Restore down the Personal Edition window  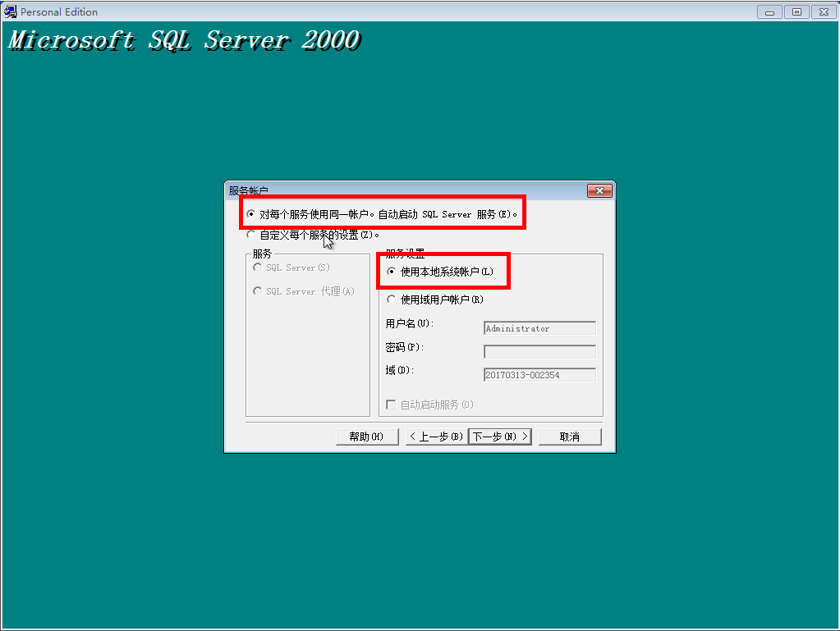(796, 11)
